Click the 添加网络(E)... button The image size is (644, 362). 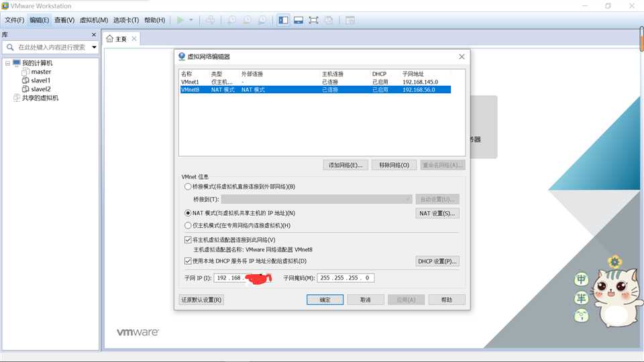(x=345, y=165)
